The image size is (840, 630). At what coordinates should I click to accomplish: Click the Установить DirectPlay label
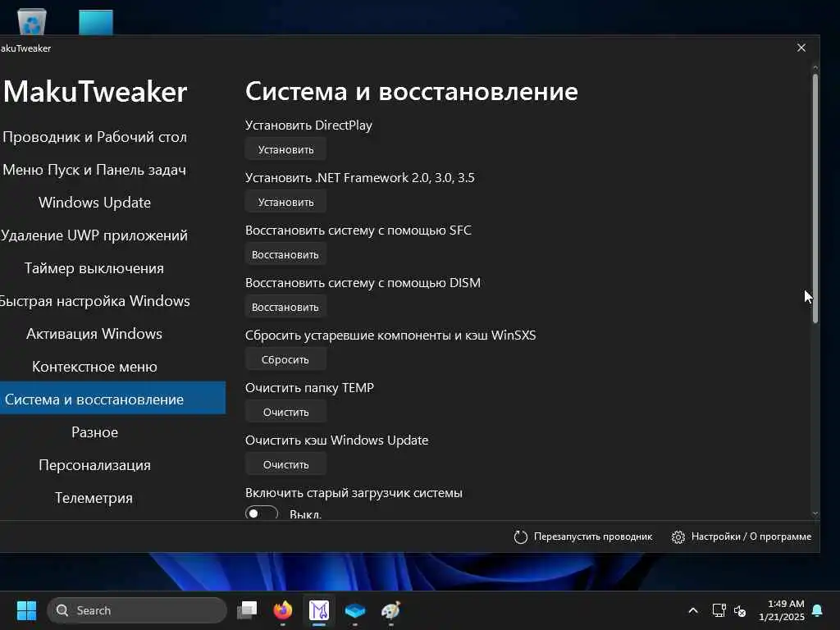coord(308,126)
